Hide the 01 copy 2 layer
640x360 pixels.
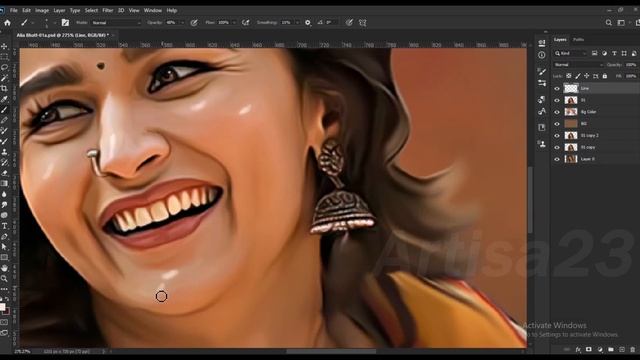pos(557,136)
